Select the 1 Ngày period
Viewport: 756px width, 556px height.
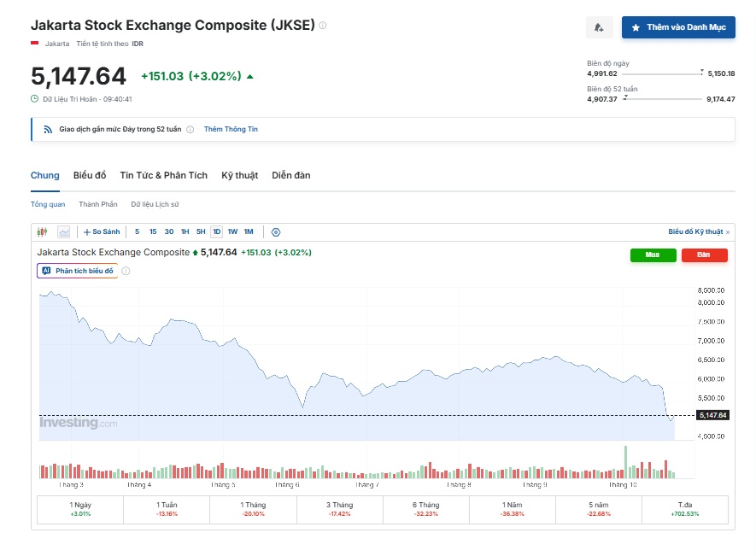pos(80,509)
